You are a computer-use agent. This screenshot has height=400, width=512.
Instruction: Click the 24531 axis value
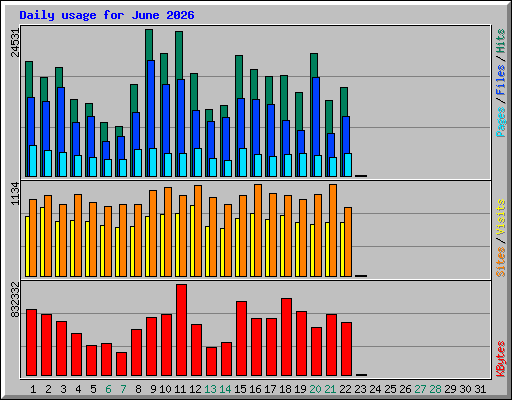pos(15,43)
